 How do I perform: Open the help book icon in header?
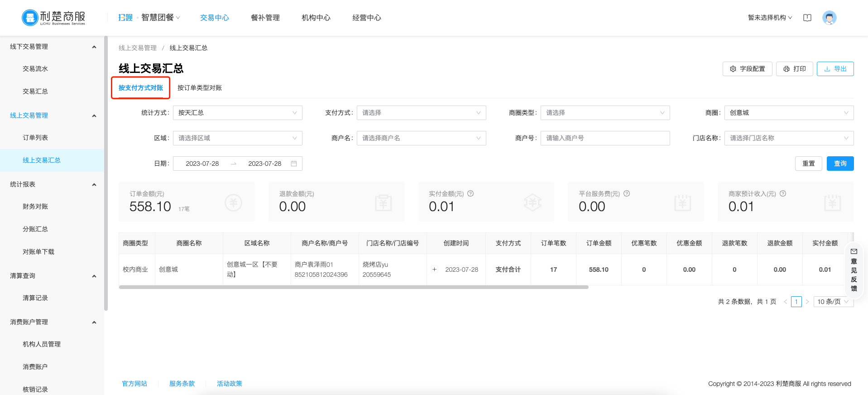(x=807, y=18)
